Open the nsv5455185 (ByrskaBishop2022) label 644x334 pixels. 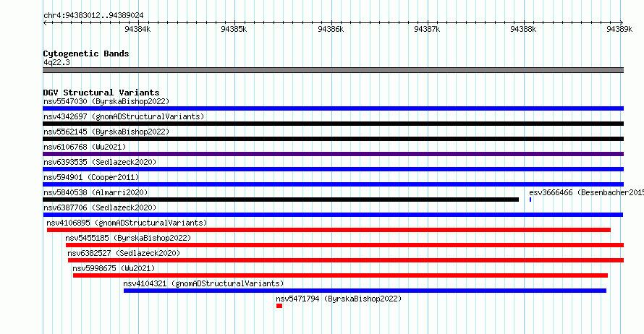point(128,238)
